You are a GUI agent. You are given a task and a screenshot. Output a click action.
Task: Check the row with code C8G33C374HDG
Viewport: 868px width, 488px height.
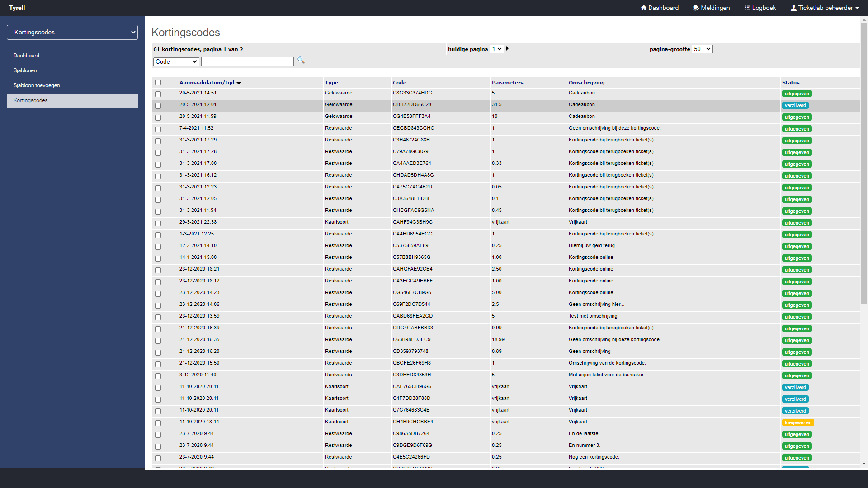pos(158,94)
